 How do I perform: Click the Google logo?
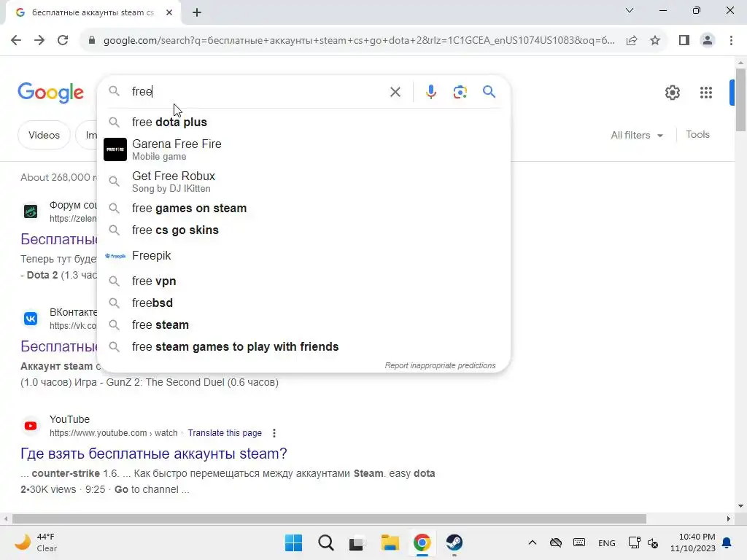pos(50,93)
